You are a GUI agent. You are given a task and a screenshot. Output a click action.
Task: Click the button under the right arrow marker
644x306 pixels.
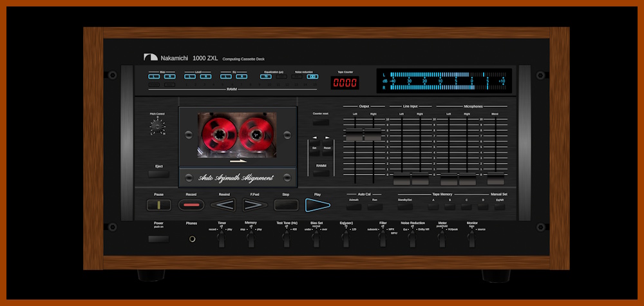click(327, 142)
